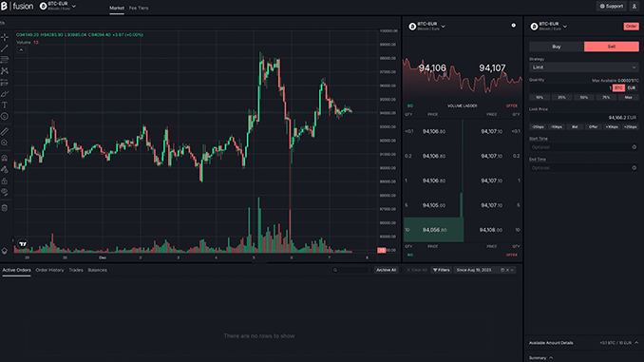The width and height of the screenshot is (644, 362).
Task: Open date range calendar icon
Action: click(502, 270)
